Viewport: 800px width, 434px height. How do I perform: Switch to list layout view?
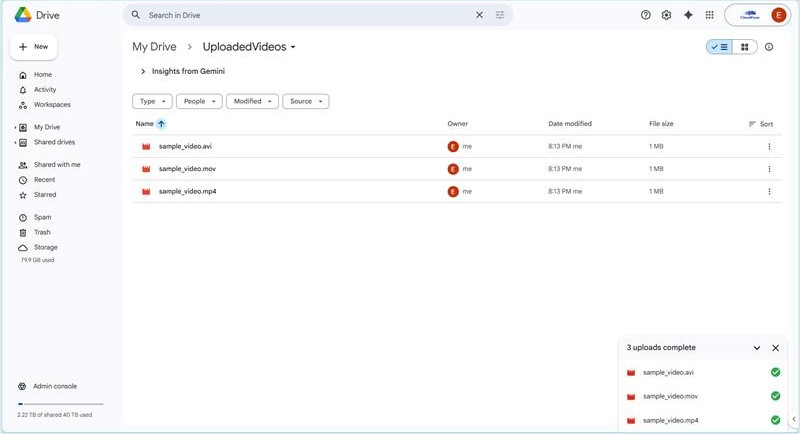(x=719, y=47)
